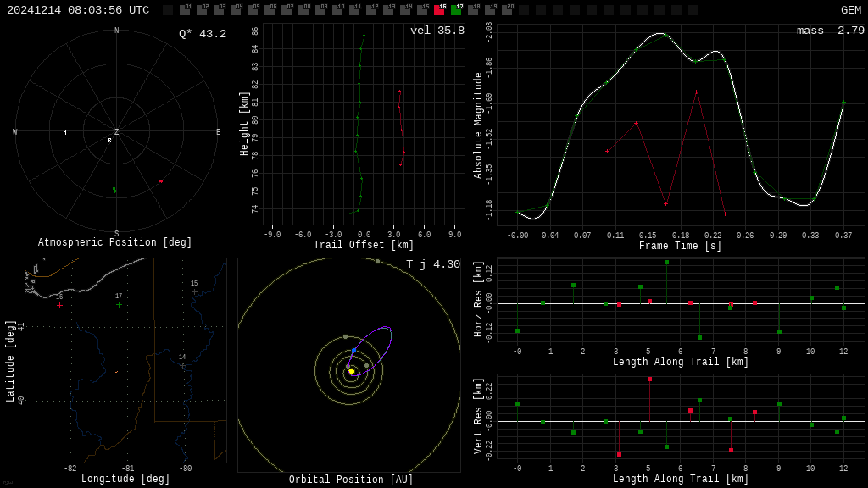
Task: Select station 10 box in top strip
Action: click(x=337, y=10)
